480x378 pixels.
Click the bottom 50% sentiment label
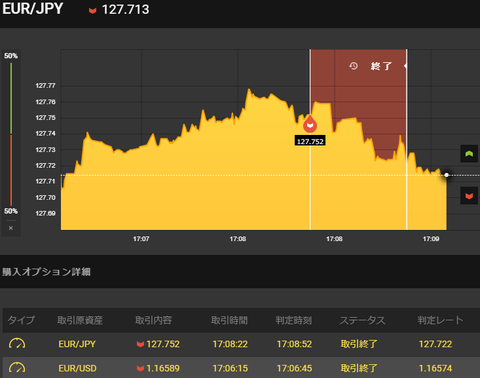click(11, 211)
